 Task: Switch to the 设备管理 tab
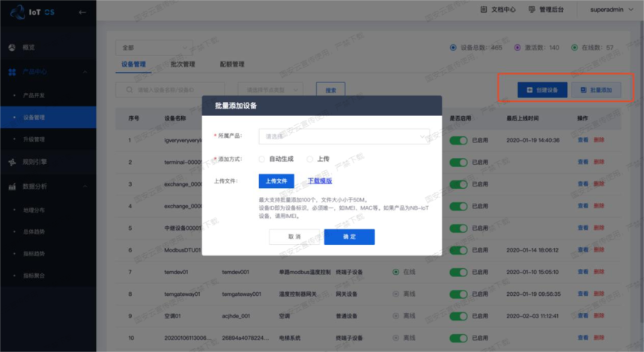pos(133,64)
